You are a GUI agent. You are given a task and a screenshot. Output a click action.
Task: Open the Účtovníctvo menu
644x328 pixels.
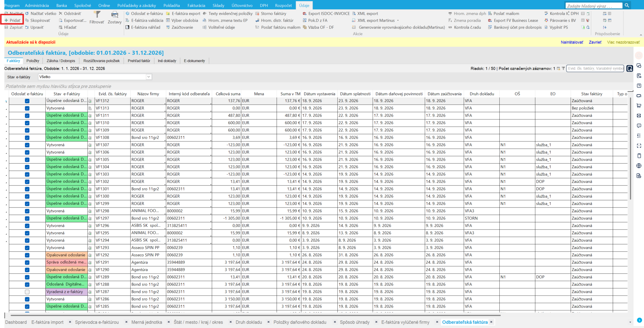click(x=242, y=5)
